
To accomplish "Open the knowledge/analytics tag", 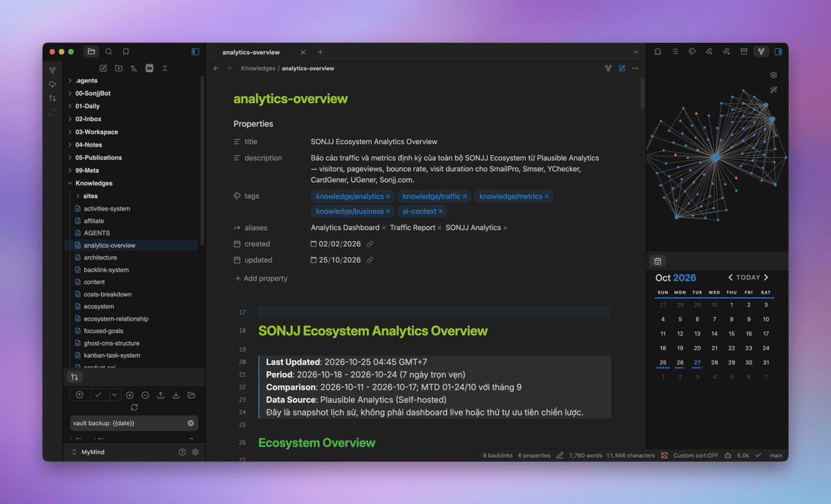I will click(350, 197).
